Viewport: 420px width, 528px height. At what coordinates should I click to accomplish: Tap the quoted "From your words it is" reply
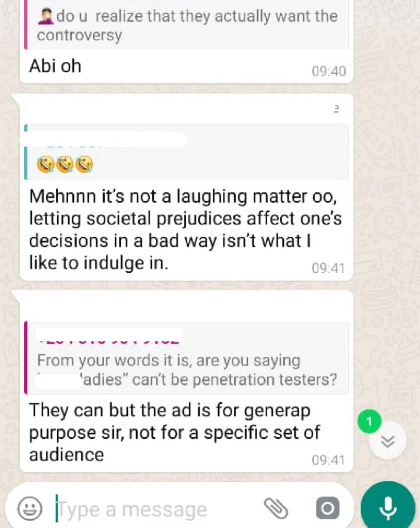click(187, 370)
